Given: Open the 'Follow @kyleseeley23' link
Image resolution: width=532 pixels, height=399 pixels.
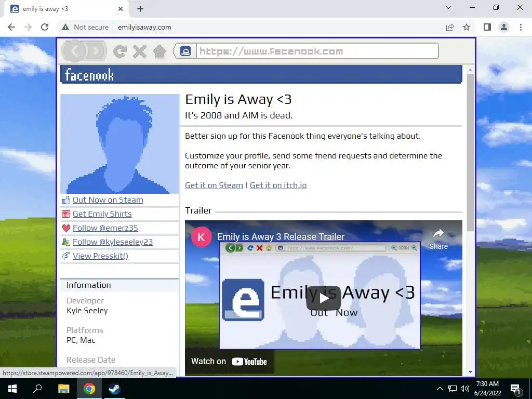Looking at the screenshot, I should (x=113, y=242).
